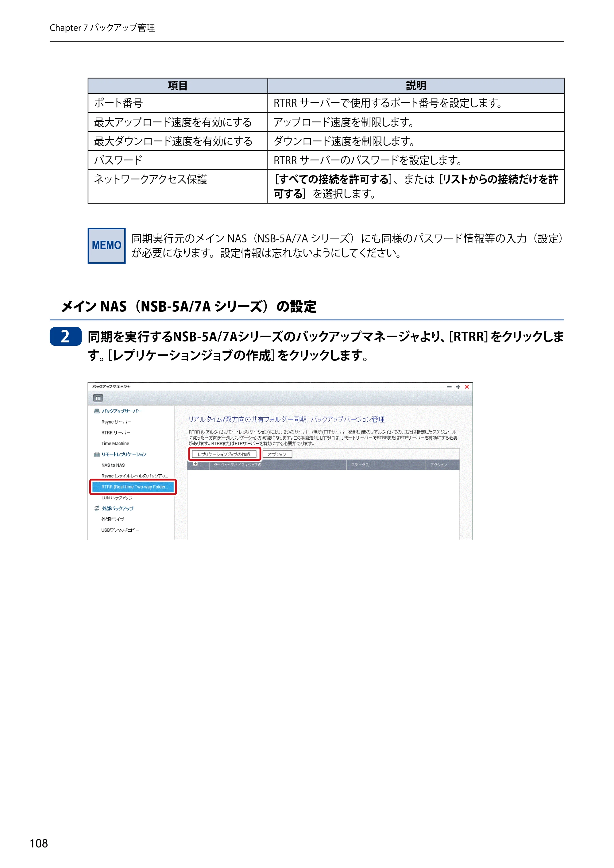Open the RTRR サーバー entry

pyautogui.click(x=116, y=433)
